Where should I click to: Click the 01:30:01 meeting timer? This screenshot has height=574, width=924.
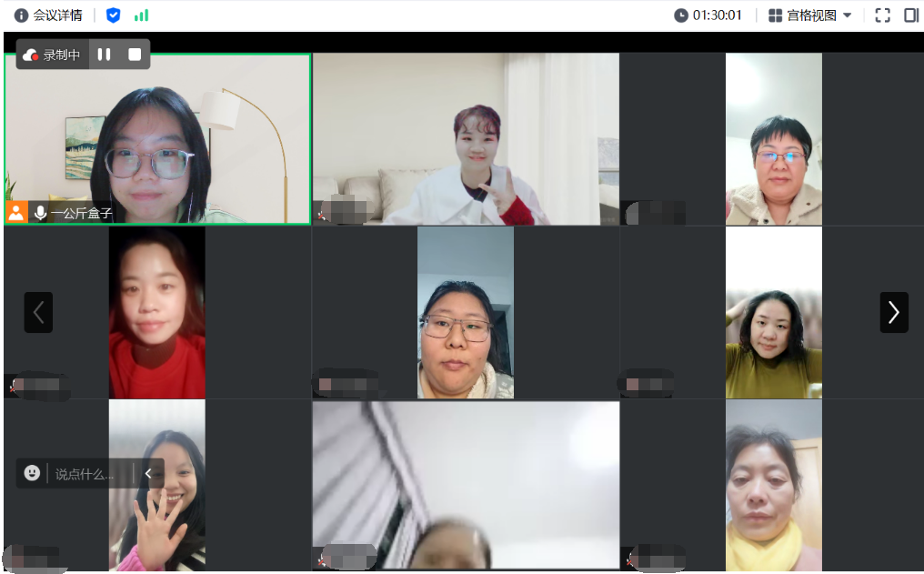pos(708,15)
